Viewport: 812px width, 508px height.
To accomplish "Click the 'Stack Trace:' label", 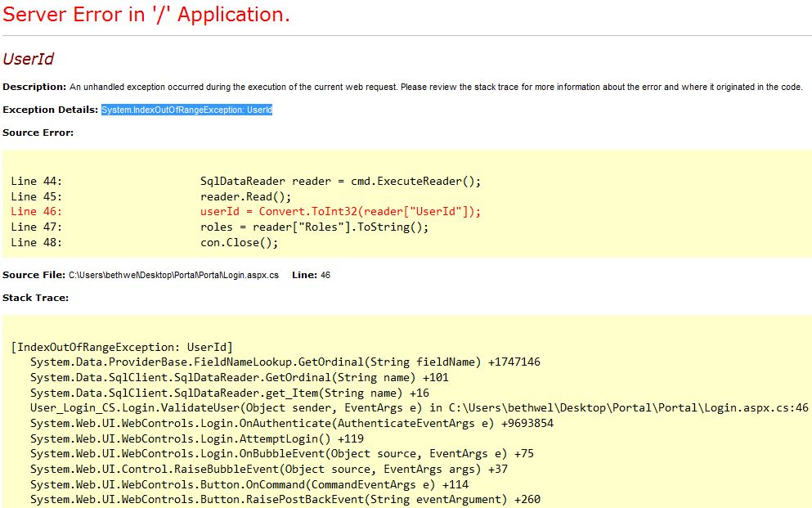I will [35, 298].
